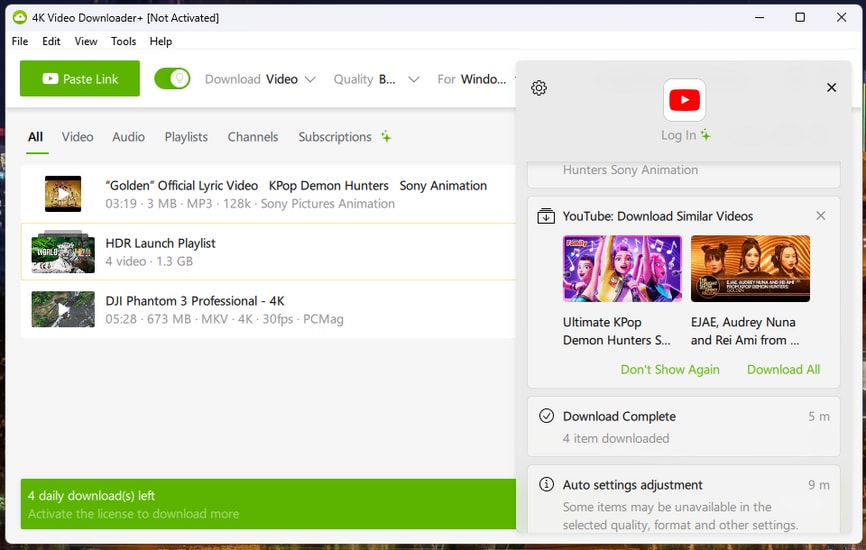866x550 pixels.
Task: Play the DJI Phantom 3 Professional thumbnail
Action: pos(63,310)
